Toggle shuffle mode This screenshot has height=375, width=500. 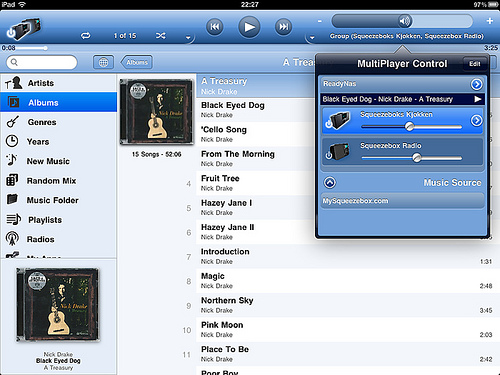click(161, 36)
